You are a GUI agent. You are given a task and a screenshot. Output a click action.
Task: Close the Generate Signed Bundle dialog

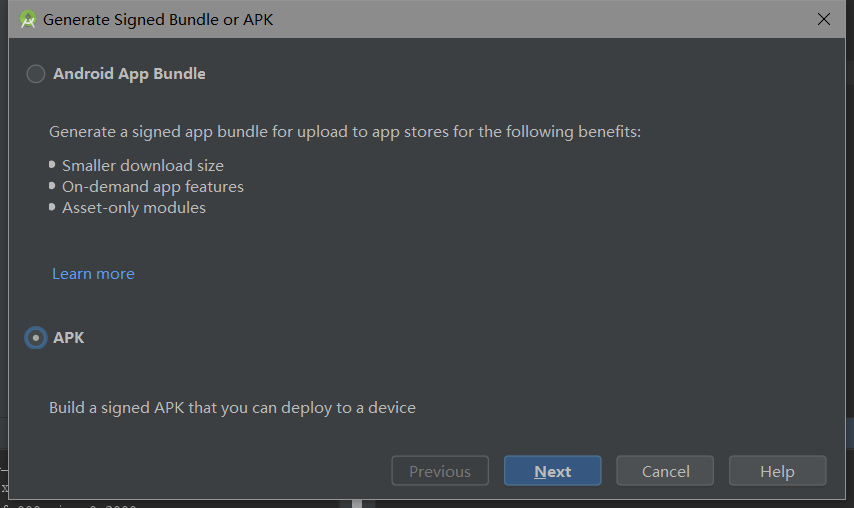(824, 19)
